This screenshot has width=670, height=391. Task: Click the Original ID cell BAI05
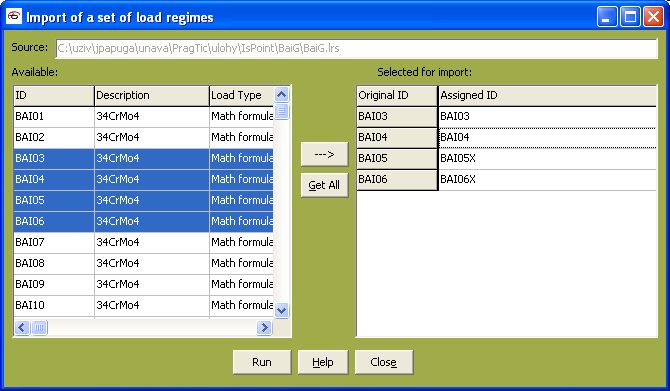coord(397,158)
